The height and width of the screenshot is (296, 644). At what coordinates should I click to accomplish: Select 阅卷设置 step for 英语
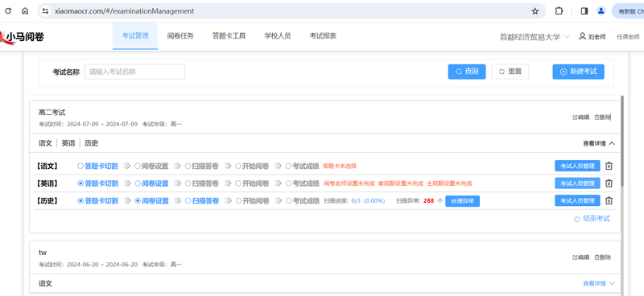pyautogui.click(x=151, y=183)
